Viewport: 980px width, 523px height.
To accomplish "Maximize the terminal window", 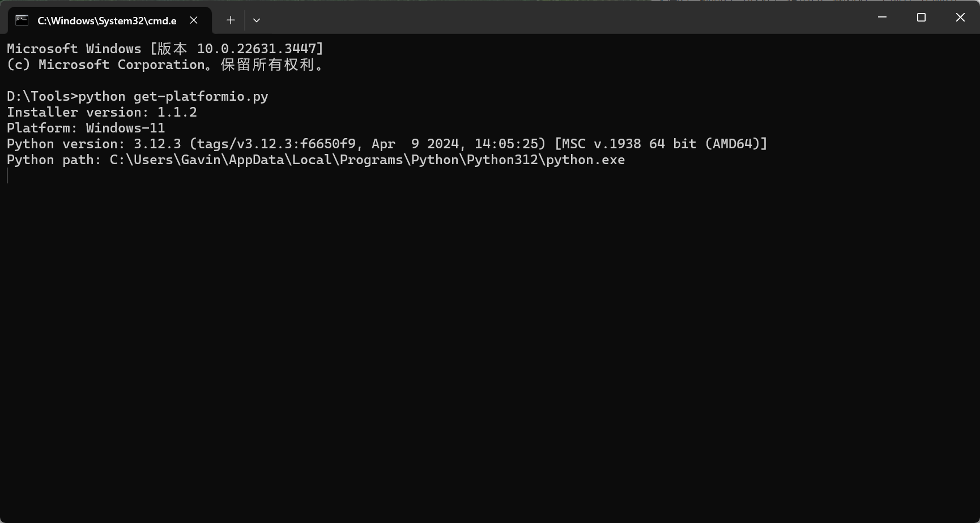I will tap(921, 18).
